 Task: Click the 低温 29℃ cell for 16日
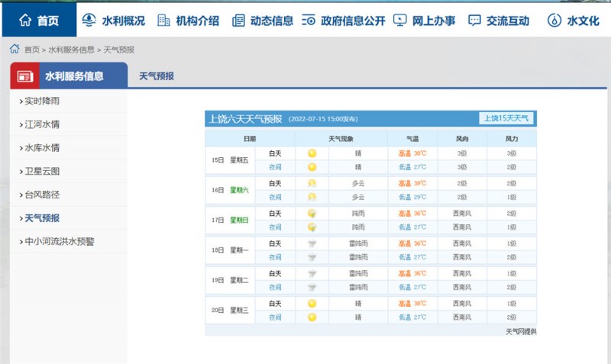tap(412, 197)
